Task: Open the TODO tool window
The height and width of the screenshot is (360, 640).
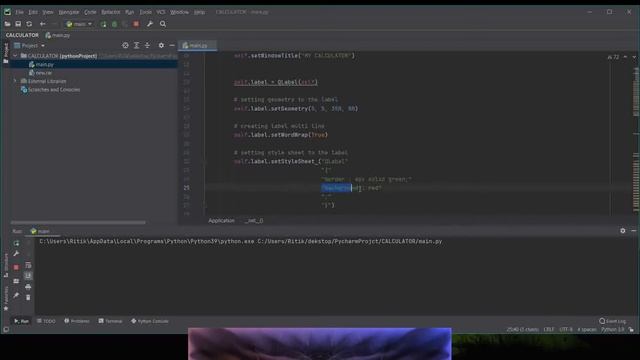Action: [x=46, y=321]
